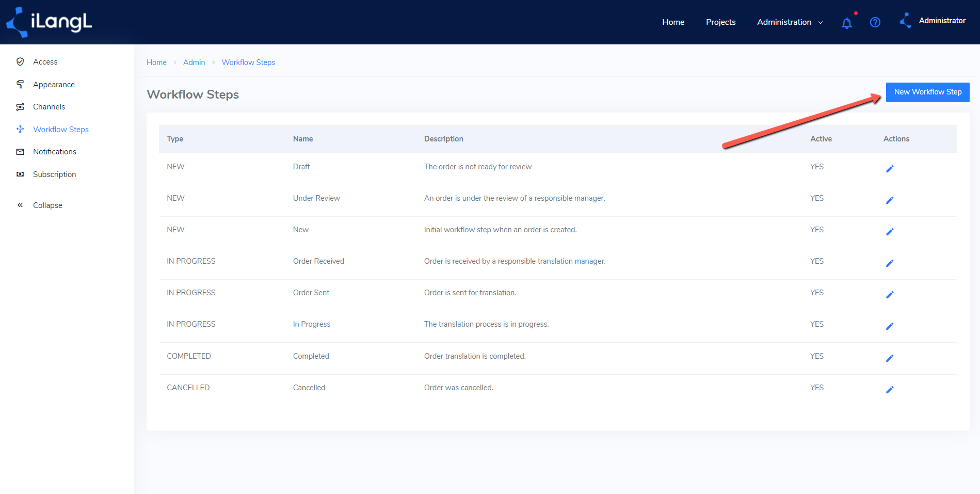This screenshot has width=980, height=494.
Task: Select the Draft name cell
Action: (301, 167)
